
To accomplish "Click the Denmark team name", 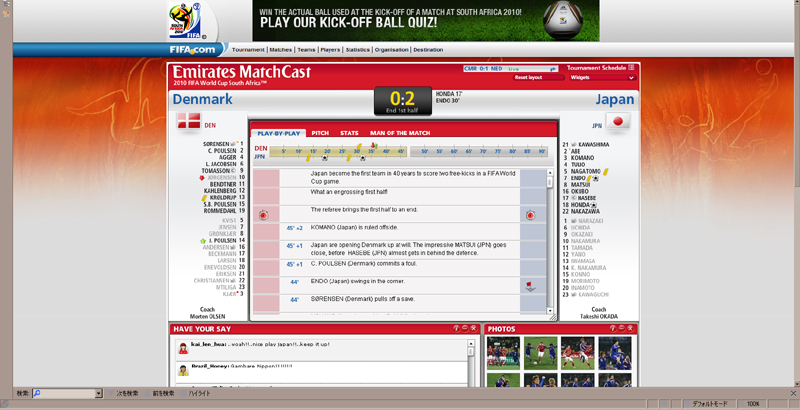I will tap(203, 99).
